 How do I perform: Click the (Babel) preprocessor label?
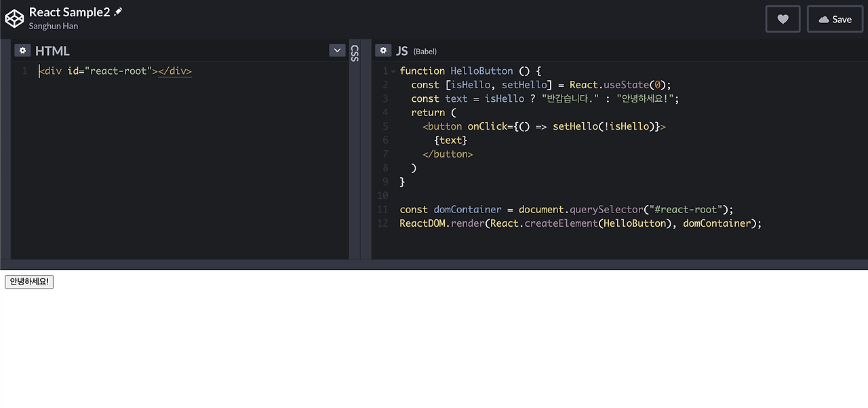[425, 52]
